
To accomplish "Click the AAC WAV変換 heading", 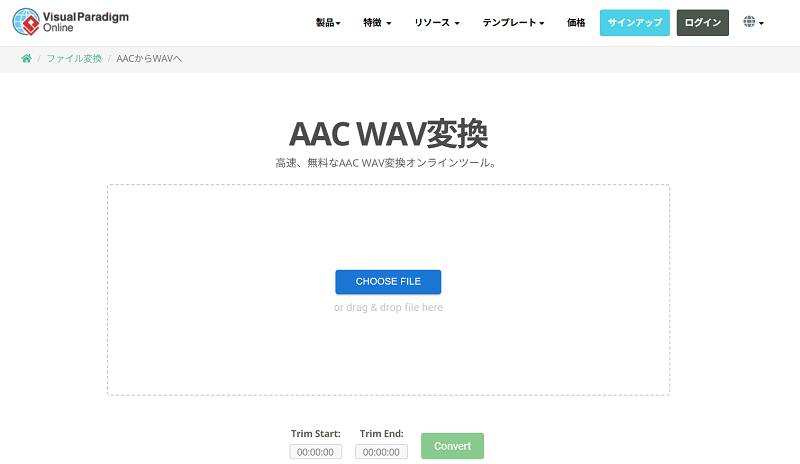I will pos(388,134).
